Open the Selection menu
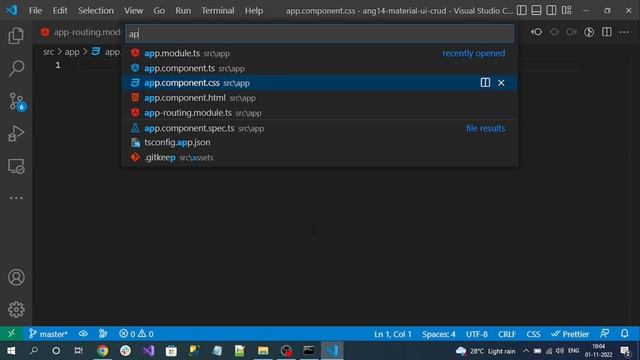Screen dimensions: 640x360 [x=96, y=11]
